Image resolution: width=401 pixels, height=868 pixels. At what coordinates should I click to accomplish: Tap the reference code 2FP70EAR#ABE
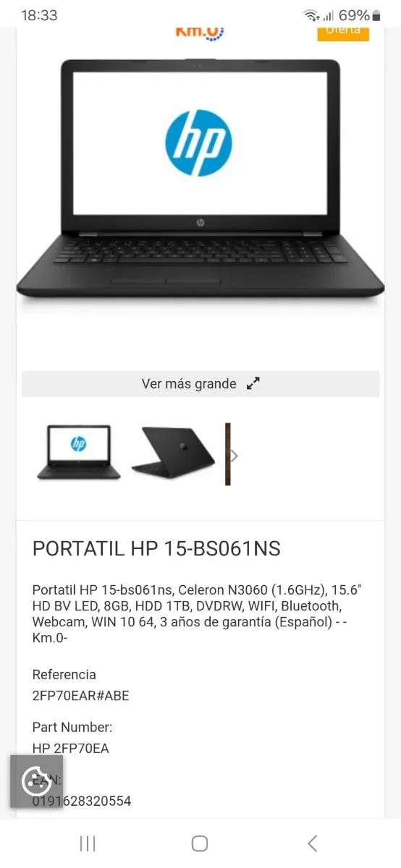point(81,696)
